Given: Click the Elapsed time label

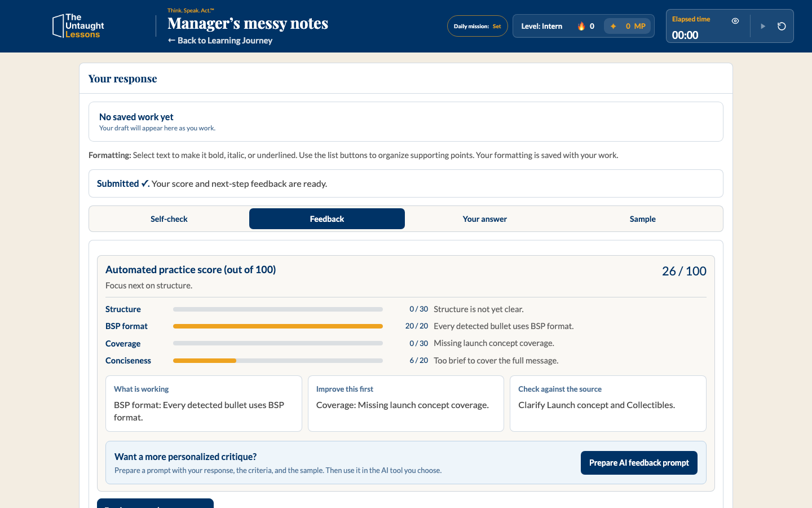Looking at the screenshot, I should [x=691, y=19].
